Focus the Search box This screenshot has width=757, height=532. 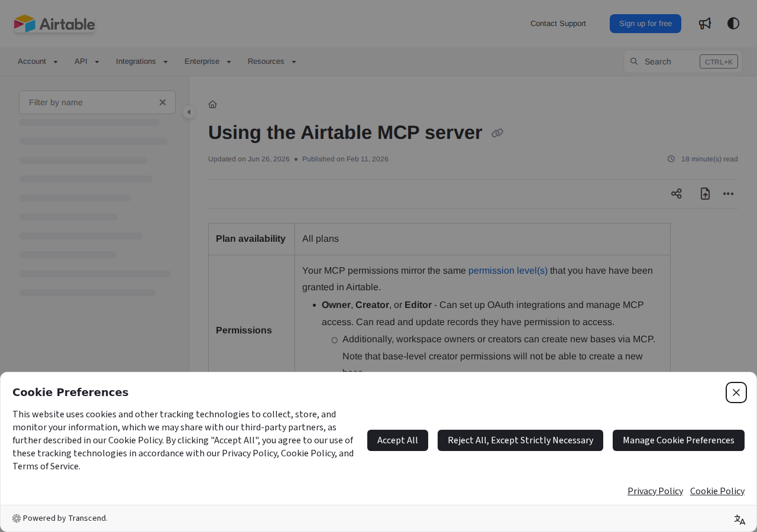click(x=683, y=61)
